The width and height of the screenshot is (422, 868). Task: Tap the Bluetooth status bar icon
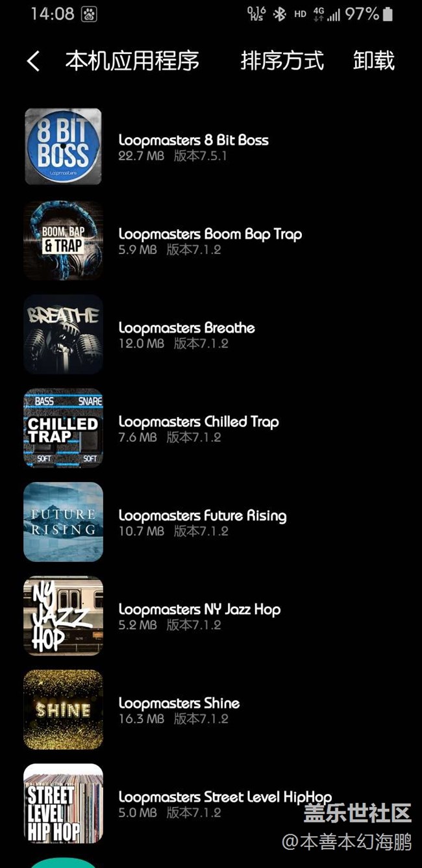pos(279,14)
